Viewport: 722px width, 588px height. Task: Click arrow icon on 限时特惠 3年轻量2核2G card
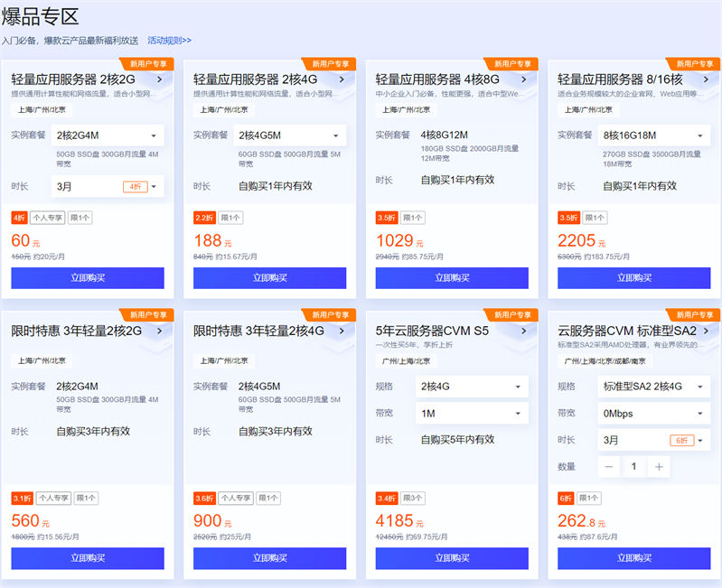tap(160, 331)
